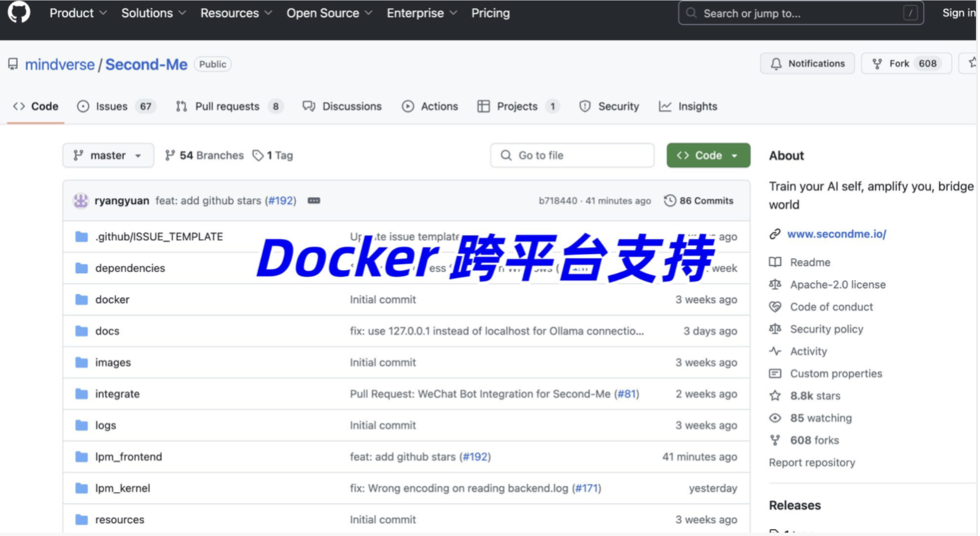Viewport: 980px width, 536px height.
Task: Open issue #171 link
Action: pyautogui.click(x=588, y=488)
